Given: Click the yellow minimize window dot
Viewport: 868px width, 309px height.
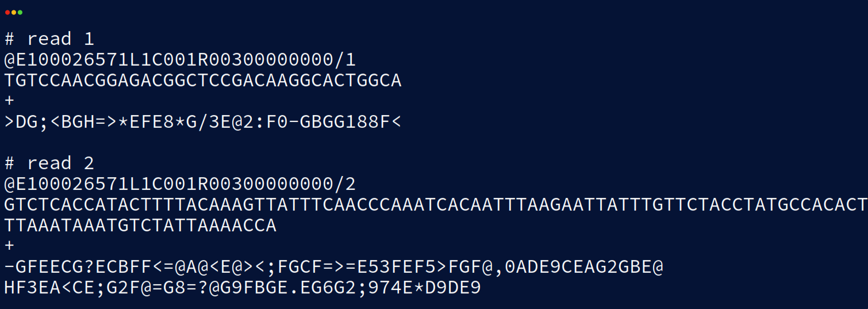Looking at the screenshot, I should 14,12.
